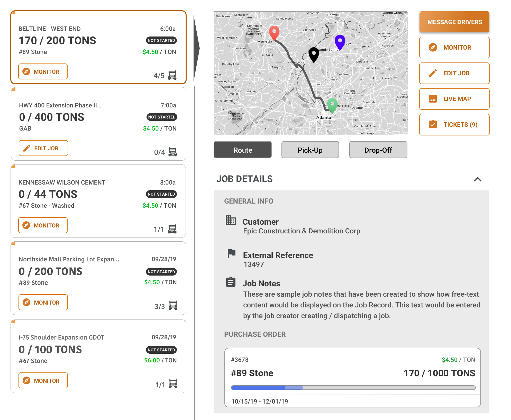511x420 pixels.
Task: Select the Route view button
Action: click(242, 150)
